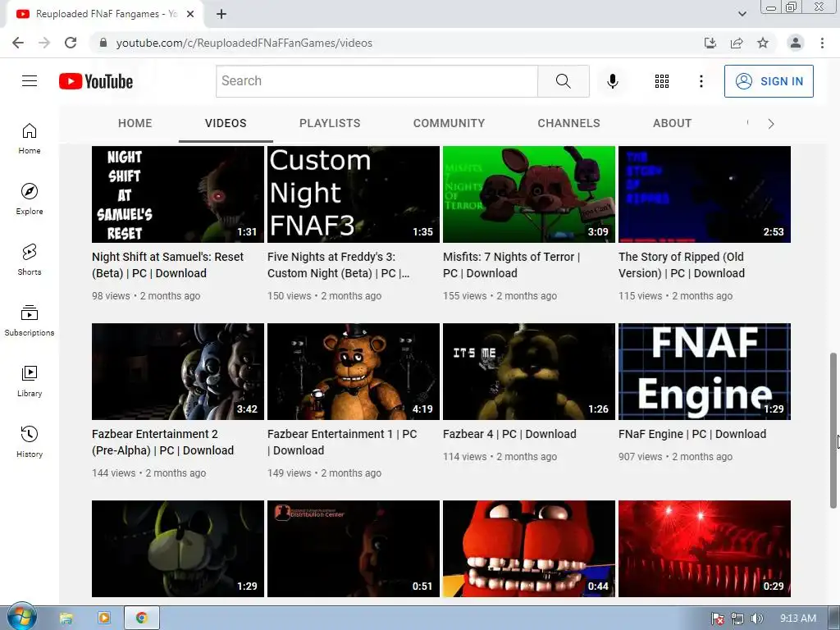Click the 0:51 Distribution Center thumbnail
This screenshot has height=630, width=840.
point(354,549)
